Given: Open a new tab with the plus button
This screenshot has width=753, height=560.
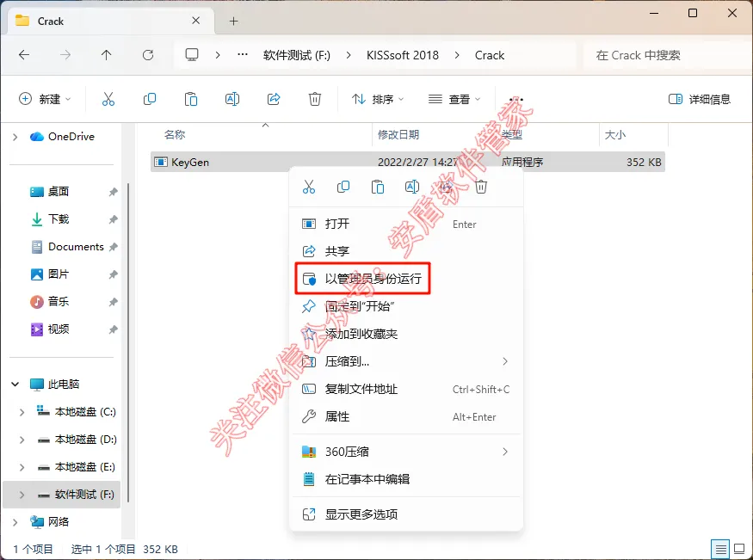Looking at the screenshot, I should coord(233,22).
